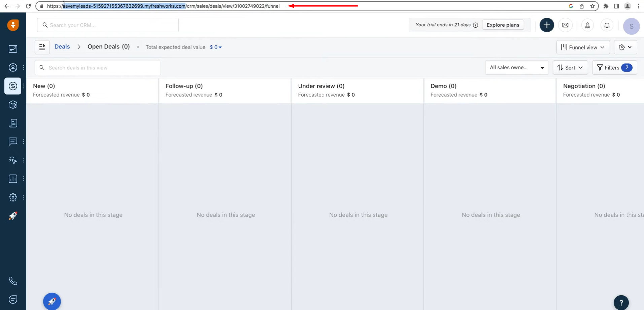Open the help question mark button
The height and width of the screenshot is (310, 644).
[621, 303]
